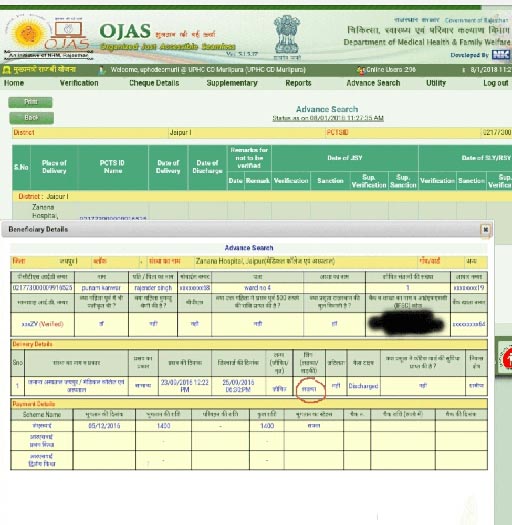The width and height of the screenshot is (512, 525).
Task: Click the delivery hospital name link
Action: (76, 386)
